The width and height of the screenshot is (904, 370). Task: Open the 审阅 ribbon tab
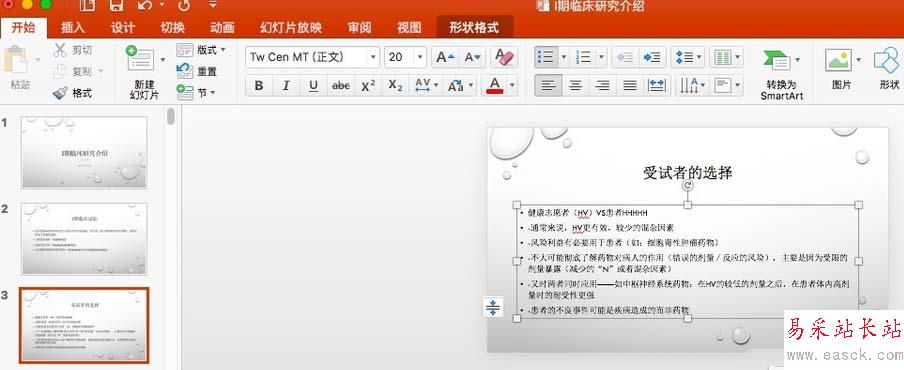pos(359,28)
